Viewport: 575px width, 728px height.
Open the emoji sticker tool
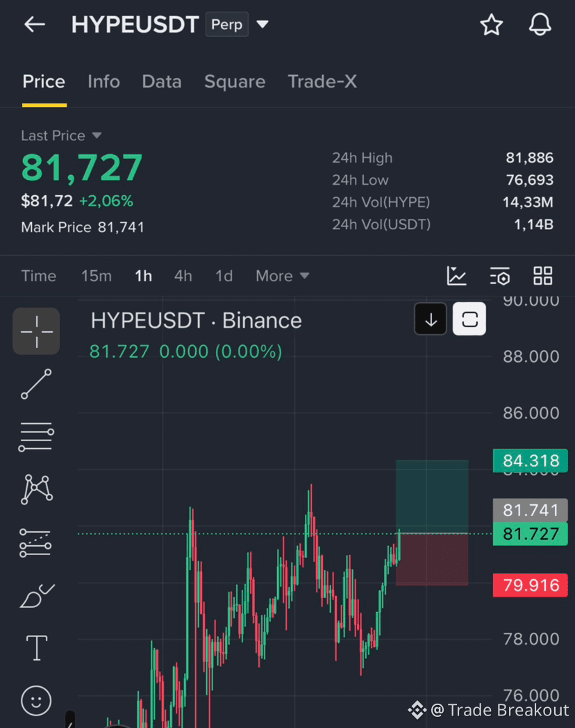click(36, 701)
